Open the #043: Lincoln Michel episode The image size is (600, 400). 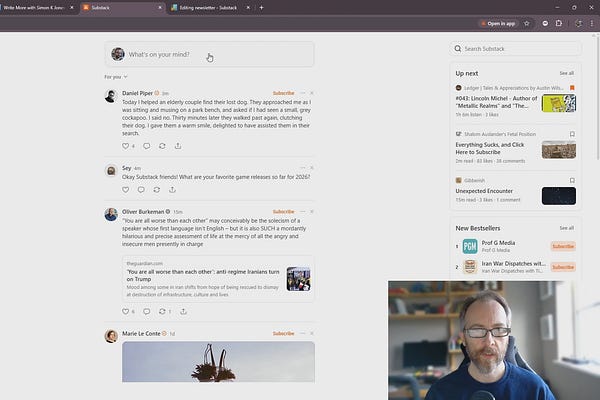coord(496,102)
